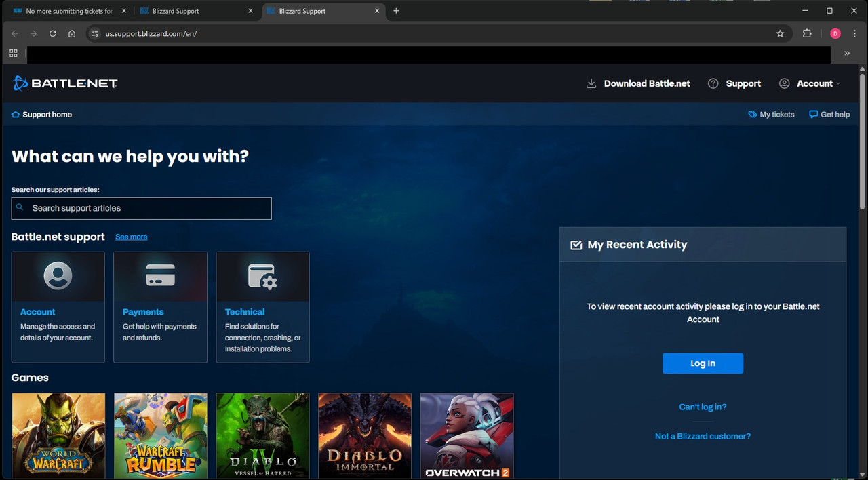
Task: Click the Account profile icon in header
Action: coord(784,83)
